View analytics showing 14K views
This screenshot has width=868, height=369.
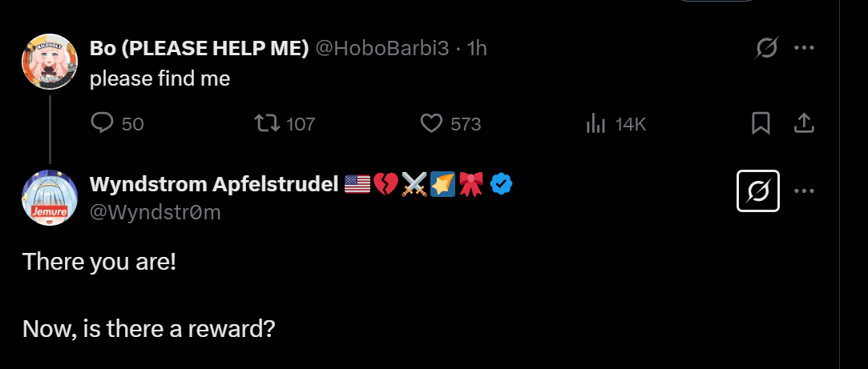pos(595,123)
